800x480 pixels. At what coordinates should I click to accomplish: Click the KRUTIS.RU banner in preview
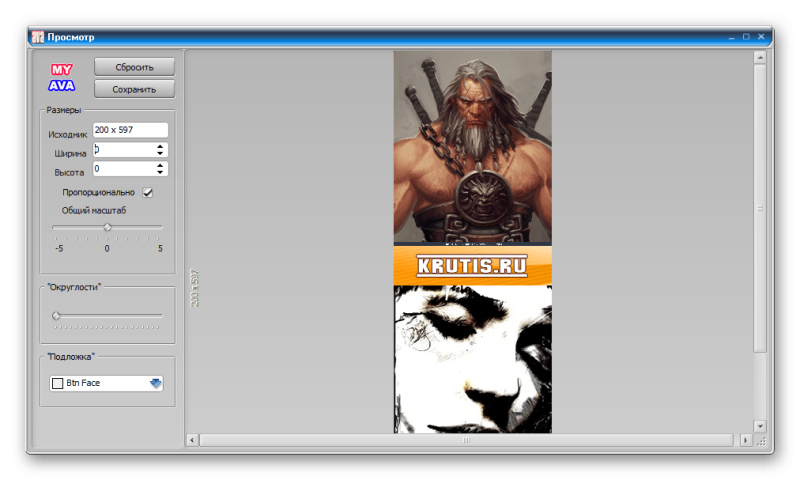472,265
